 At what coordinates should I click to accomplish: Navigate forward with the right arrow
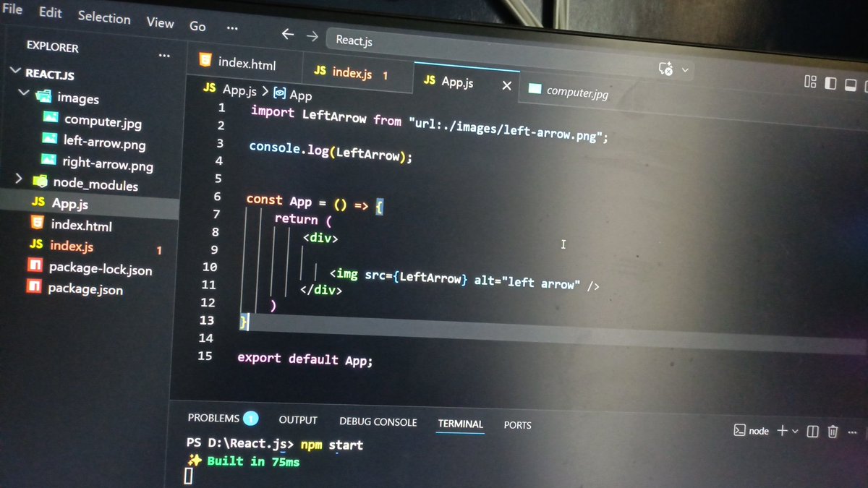tap(312, 35)
